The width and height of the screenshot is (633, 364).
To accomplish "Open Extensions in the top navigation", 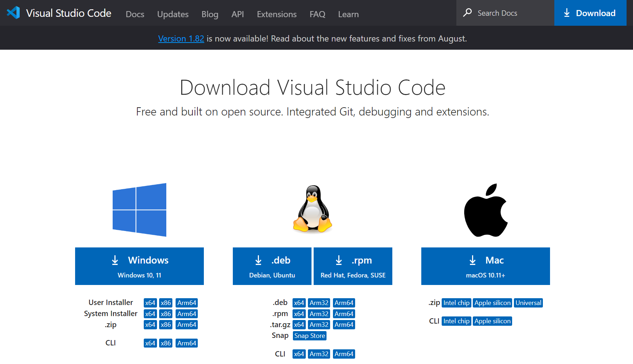I will pos(277,14).
